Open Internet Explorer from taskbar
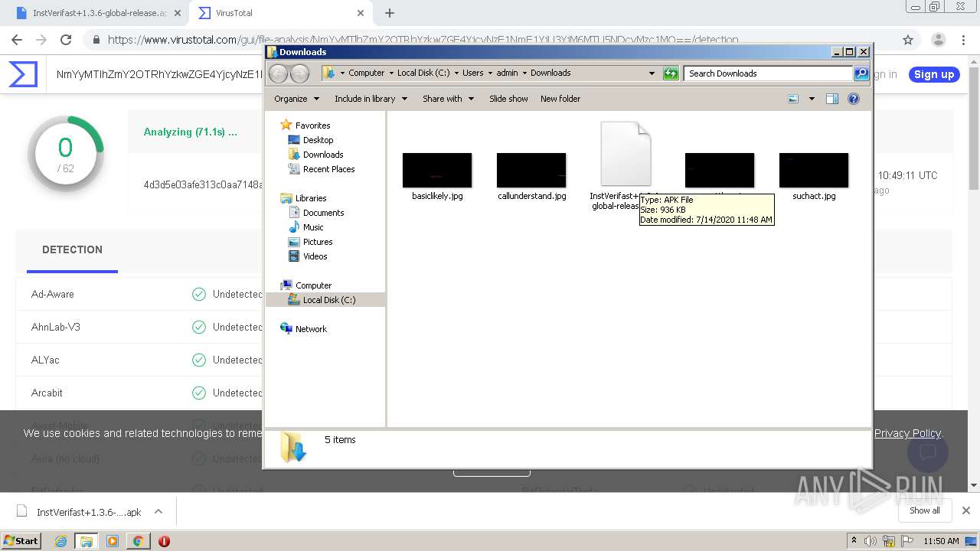 (x=61, y=541)
